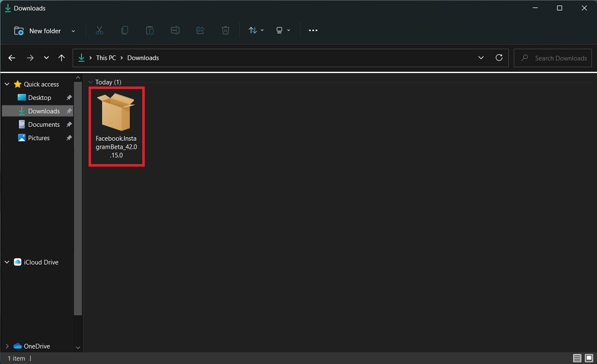The width and height of the screenshot is (597, 364).
Task: Open the recent locations dropdown chevron
Action: pos(46,58)
